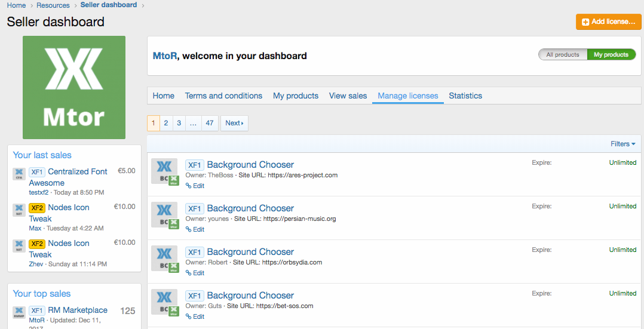This screenshot has height=329, width=644.
Task: Click the 'Your top sales' heading
Action: click(41, 294)
